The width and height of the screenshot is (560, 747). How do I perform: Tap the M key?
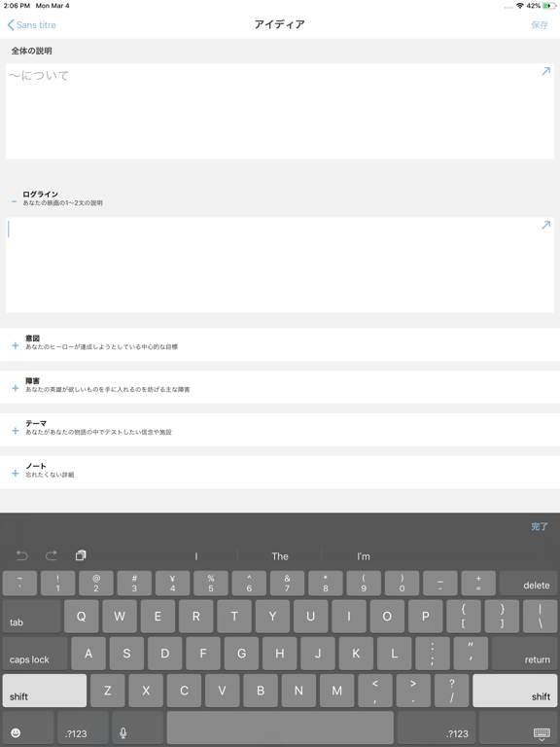coord(336,691)
